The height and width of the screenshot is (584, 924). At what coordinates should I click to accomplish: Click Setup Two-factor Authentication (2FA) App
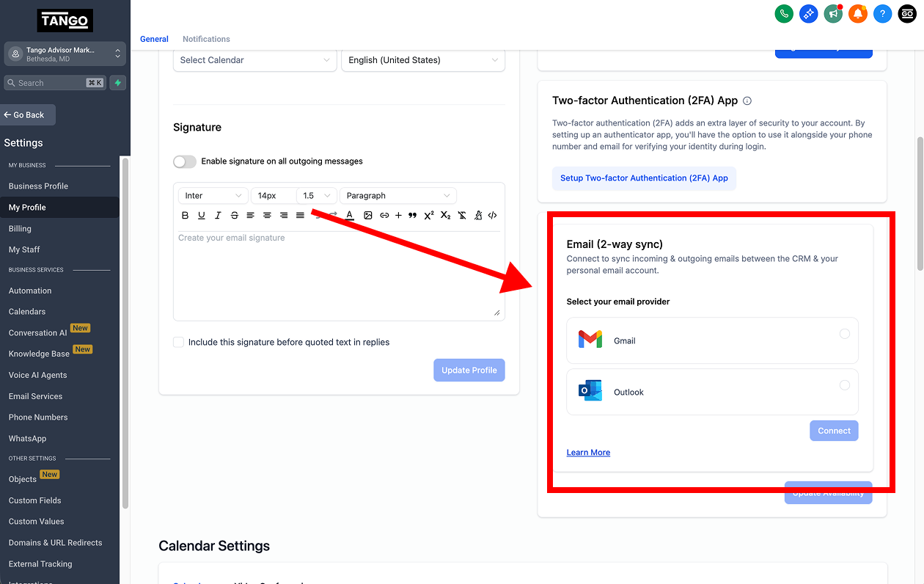click(644, 178)
